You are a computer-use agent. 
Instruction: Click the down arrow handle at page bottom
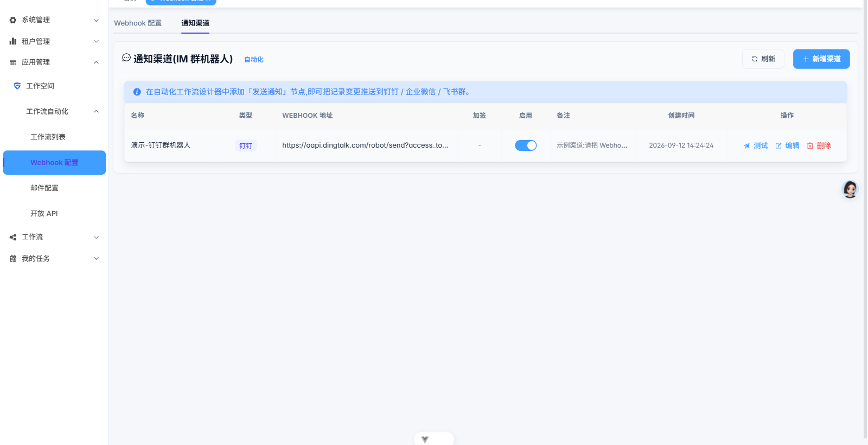pos(425,440)
